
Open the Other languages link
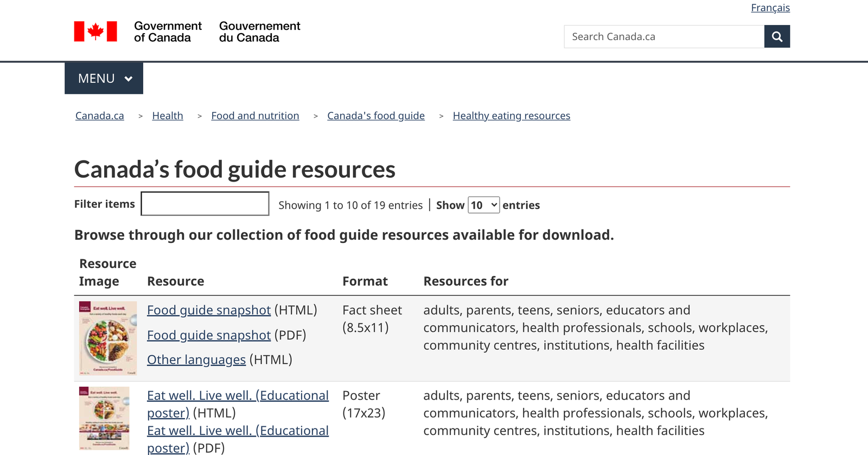pos(196,360)
